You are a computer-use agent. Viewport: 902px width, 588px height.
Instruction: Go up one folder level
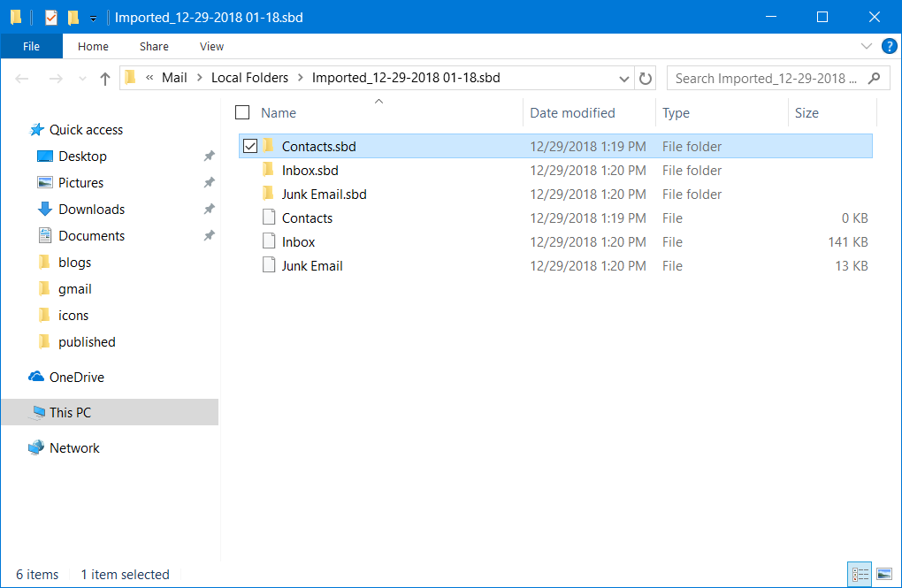coord(104,78)
